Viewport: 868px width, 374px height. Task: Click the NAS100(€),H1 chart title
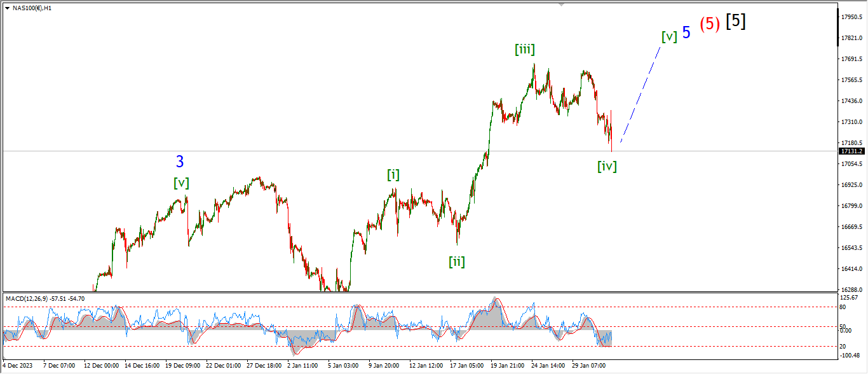coord(32,8)
